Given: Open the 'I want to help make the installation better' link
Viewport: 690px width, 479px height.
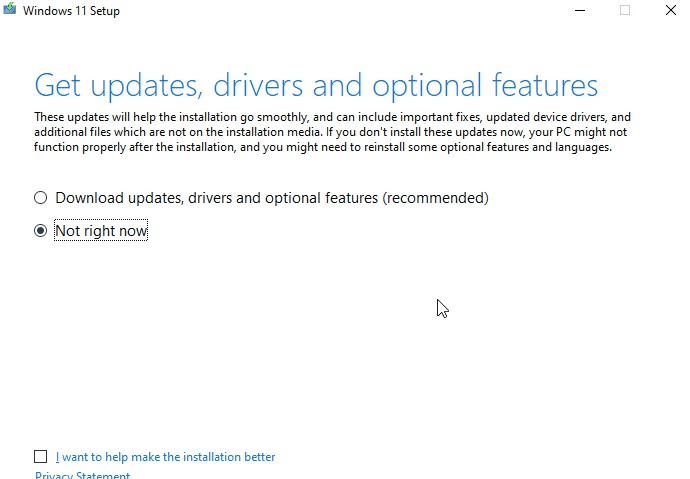Looking at the screenshot, I should (x=165, y=457).
